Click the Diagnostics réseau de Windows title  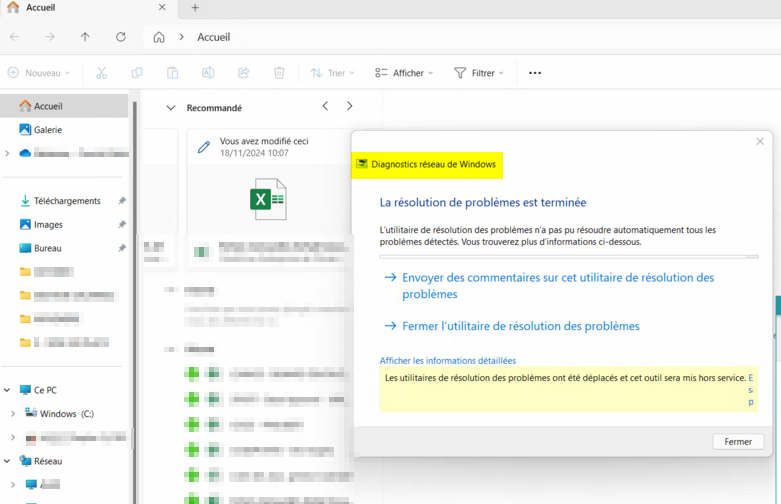(433, 164)
